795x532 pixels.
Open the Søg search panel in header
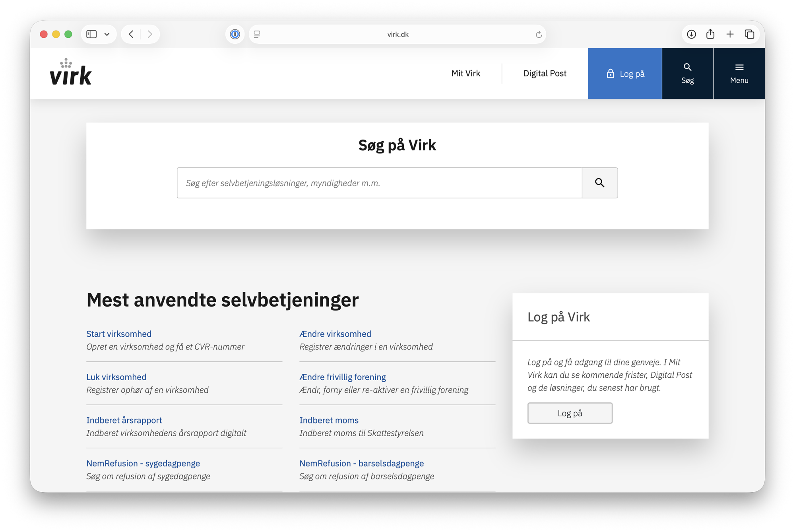688,74
